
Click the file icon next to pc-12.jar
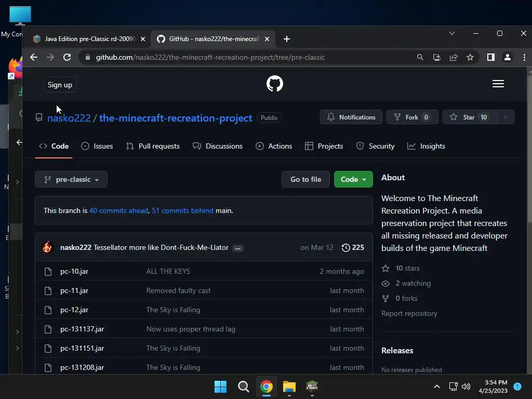click(48, 310)
